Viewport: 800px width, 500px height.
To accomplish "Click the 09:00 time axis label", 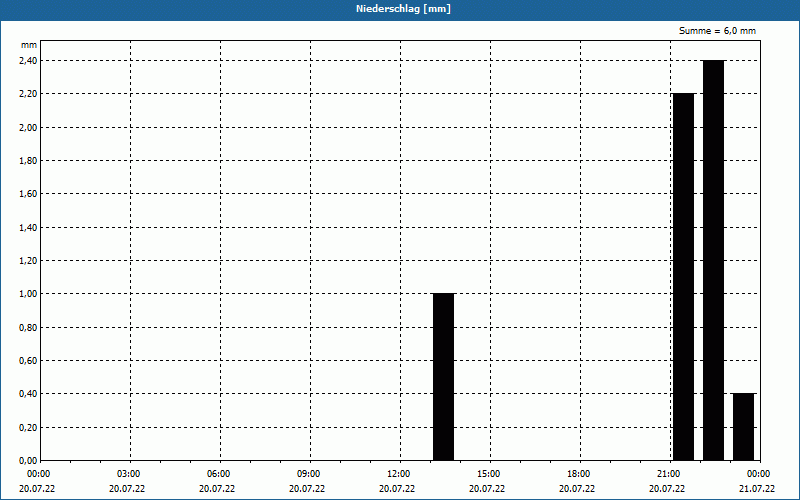I will coord(308,474).
